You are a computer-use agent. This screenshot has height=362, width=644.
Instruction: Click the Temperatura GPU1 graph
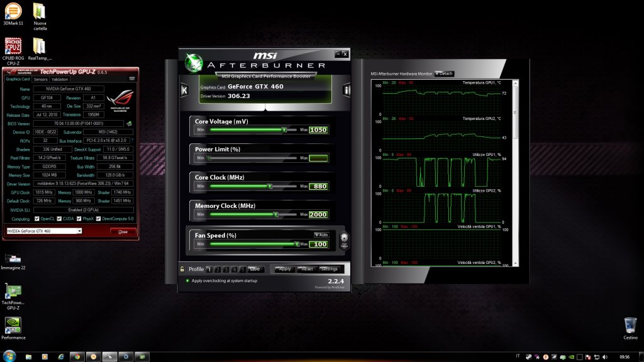point(441,99)
